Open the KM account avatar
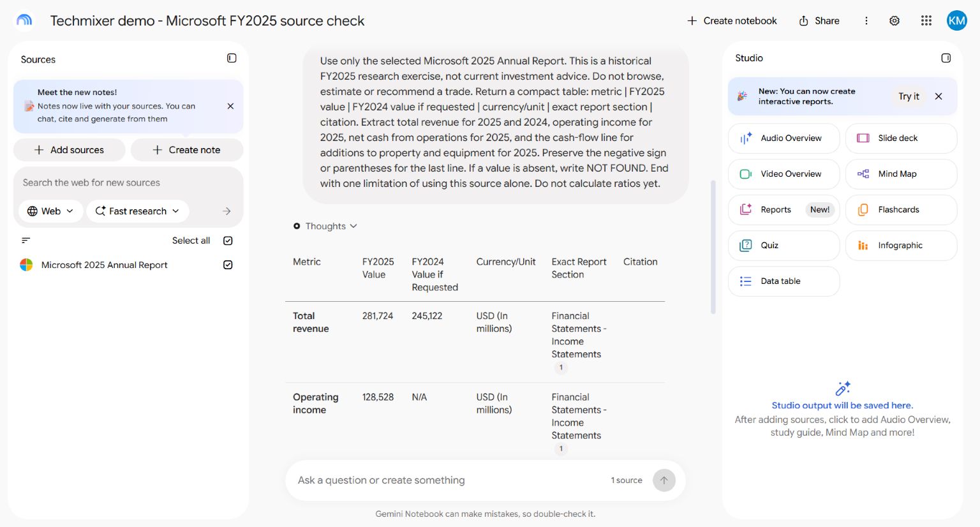980x527 pixels. tap(956, 20)
